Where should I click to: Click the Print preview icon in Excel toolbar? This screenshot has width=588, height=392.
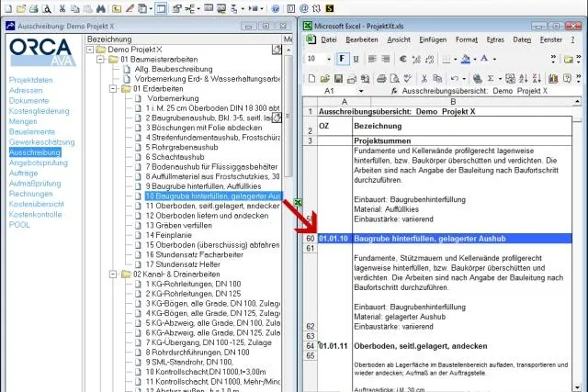(x=394, y=78)
